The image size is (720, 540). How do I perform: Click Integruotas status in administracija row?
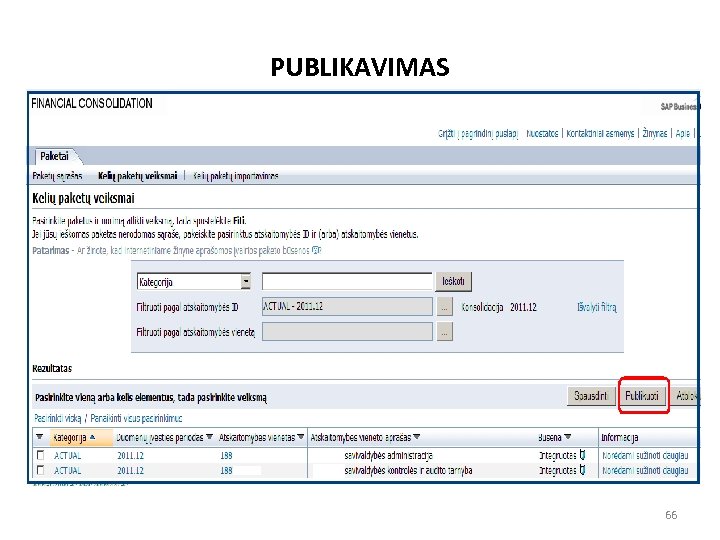click(558, 456)
